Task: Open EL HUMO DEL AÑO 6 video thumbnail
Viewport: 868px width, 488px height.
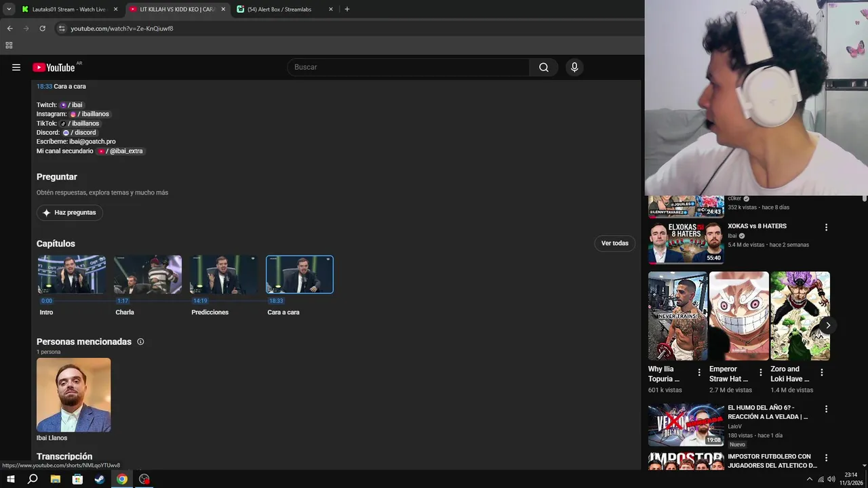Action: coord(686,425)
